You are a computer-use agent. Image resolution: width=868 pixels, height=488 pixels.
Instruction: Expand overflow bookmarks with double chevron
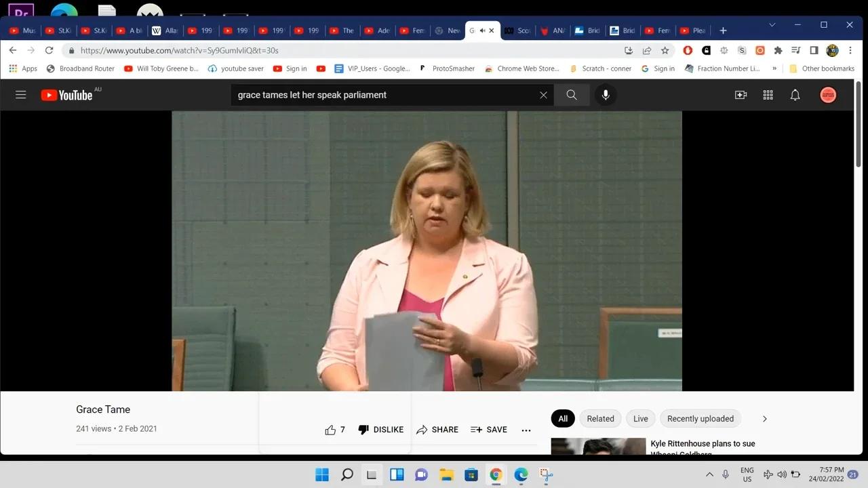point(774,68)
